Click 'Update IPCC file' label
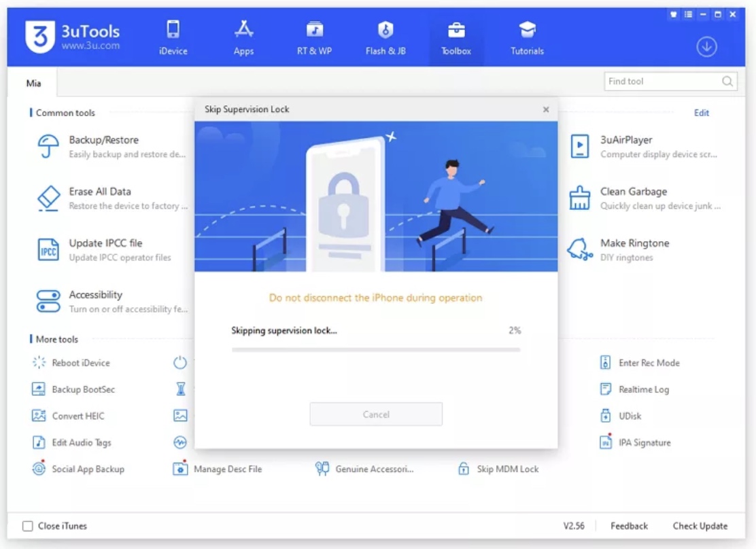 pos(105,243)
